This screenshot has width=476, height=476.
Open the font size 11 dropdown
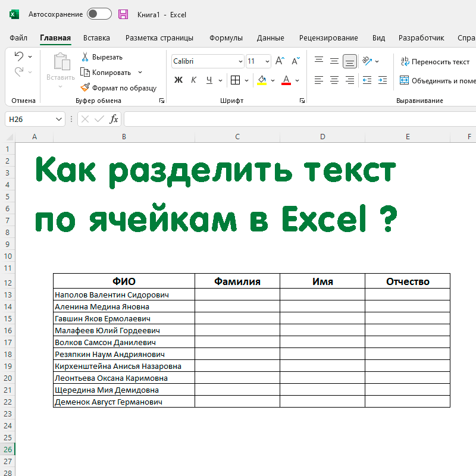click(x=267, y=61)
